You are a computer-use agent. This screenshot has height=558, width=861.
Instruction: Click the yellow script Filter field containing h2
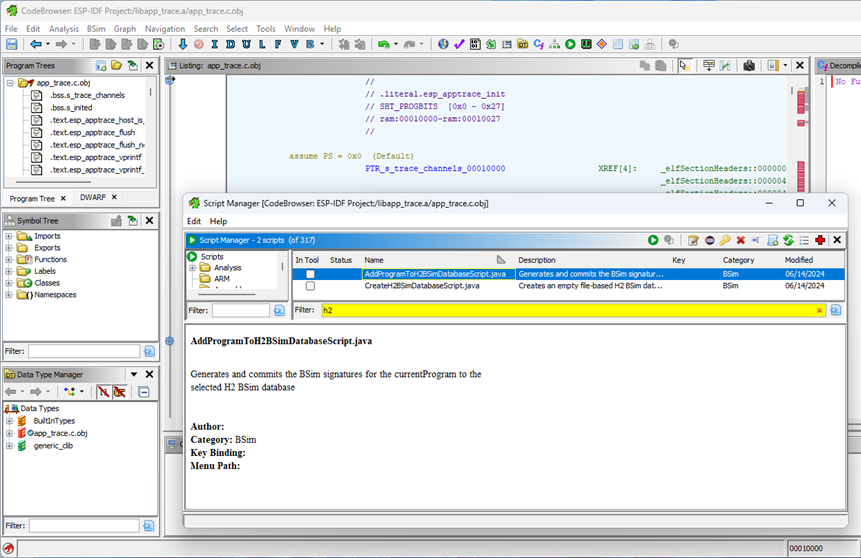573,310
